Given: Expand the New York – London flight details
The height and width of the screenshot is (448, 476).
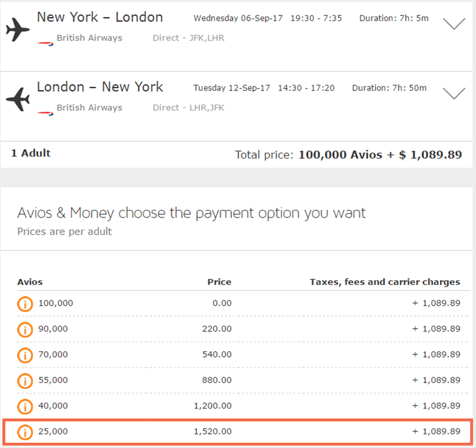Looking at the screenshot, I should pos(454,24).
